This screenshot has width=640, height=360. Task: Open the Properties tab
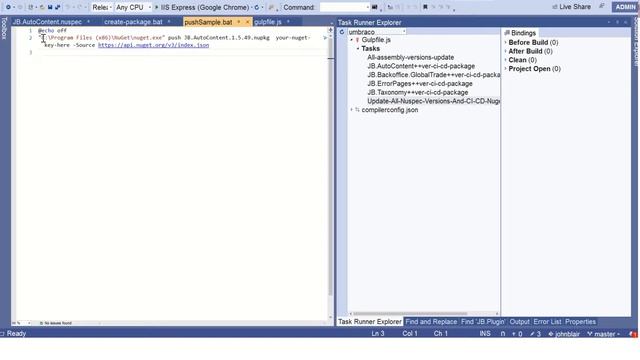(580, 322)
